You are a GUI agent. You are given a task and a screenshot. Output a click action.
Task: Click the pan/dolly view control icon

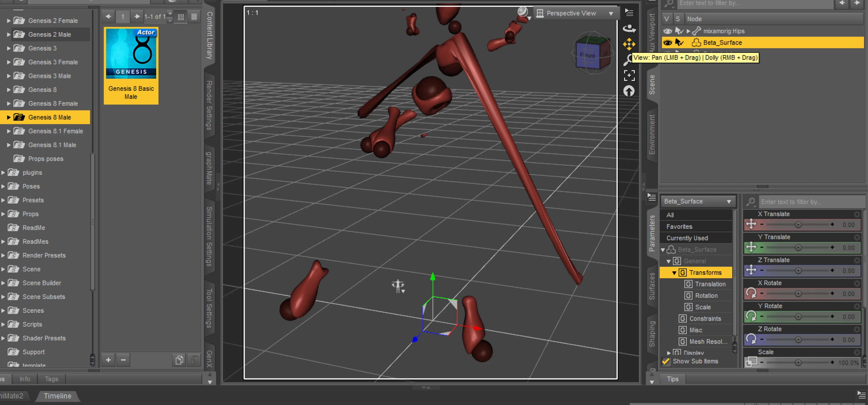tap(629, 44)
